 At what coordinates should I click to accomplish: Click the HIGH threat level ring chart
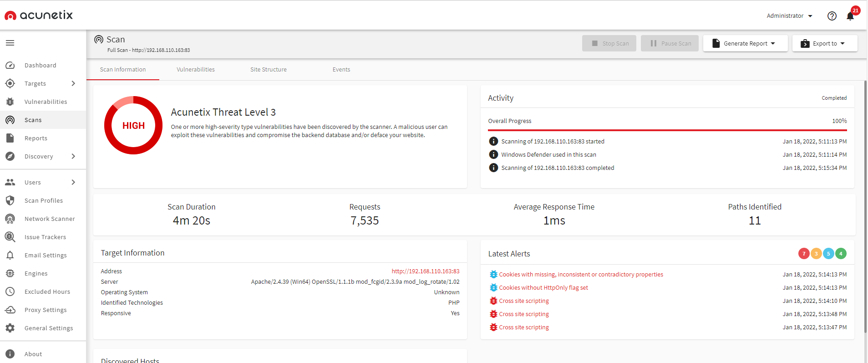(133, 125)
